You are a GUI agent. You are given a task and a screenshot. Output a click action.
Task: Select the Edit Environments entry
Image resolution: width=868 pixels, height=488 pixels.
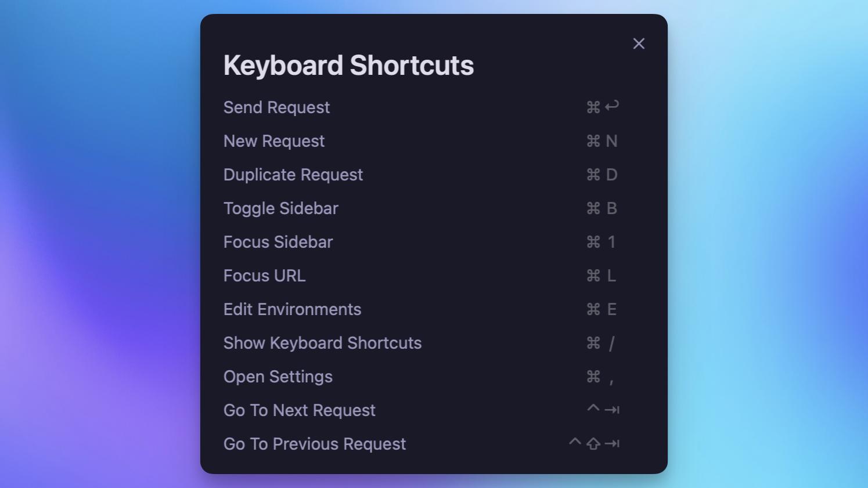(x=292, y=309)
